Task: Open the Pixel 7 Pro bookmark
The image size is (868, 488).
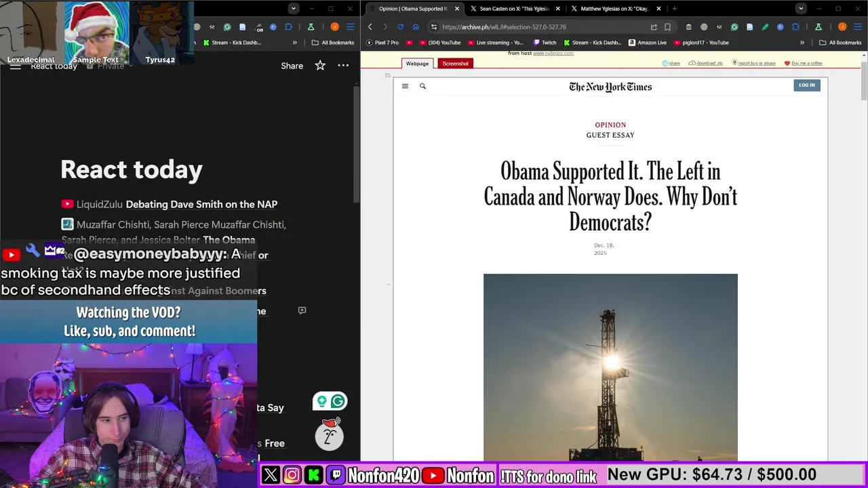Action: point(382,43)
